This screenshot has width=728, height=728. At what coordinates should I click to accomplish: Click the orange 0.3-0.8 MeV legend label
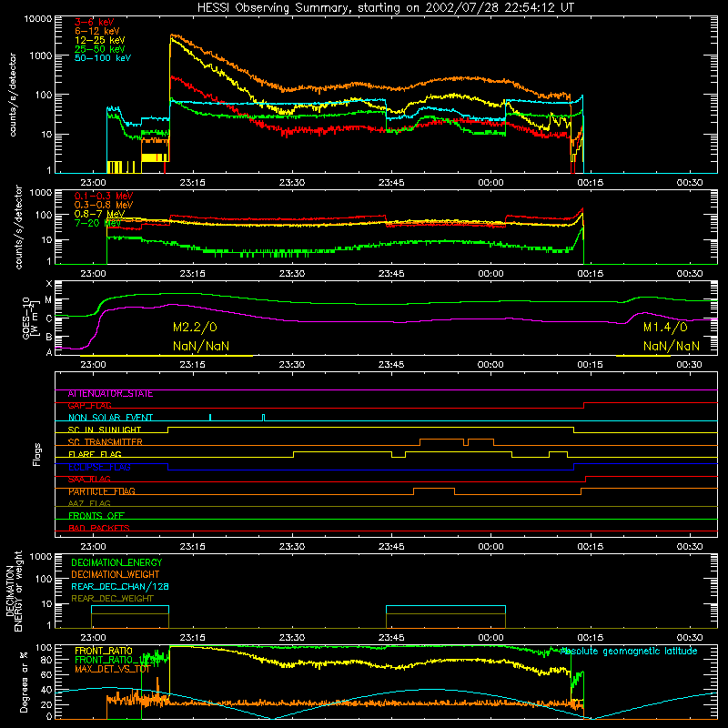click(x=104, y=205)
